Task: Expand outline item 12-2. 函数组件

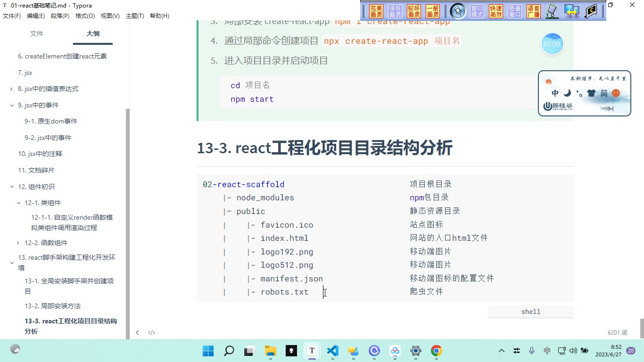Action: click(x=18, y=243)
